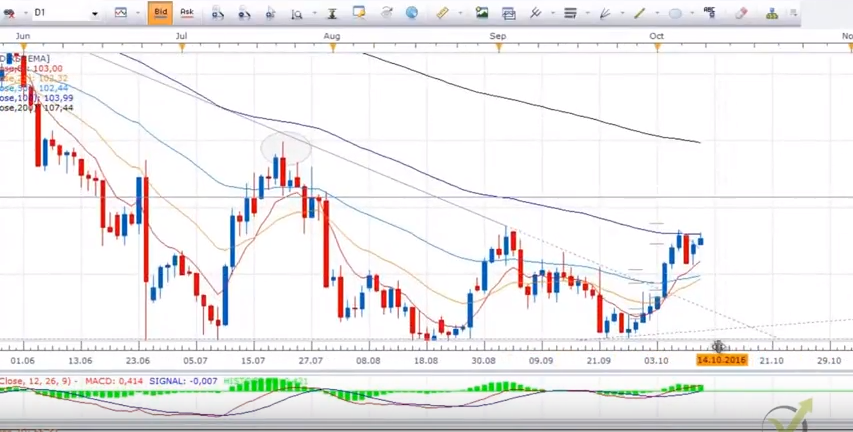Click the EMA legend value 107,44
The image size is (853, 432).
click(x=59, y=108)
